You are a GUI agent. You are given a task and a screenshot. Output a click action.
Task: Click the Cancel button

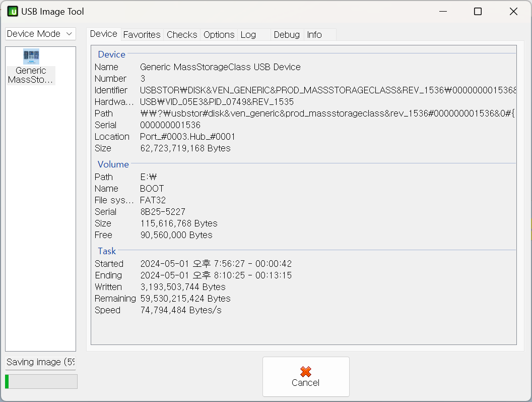pyautogui.click(x=306, y=376)
